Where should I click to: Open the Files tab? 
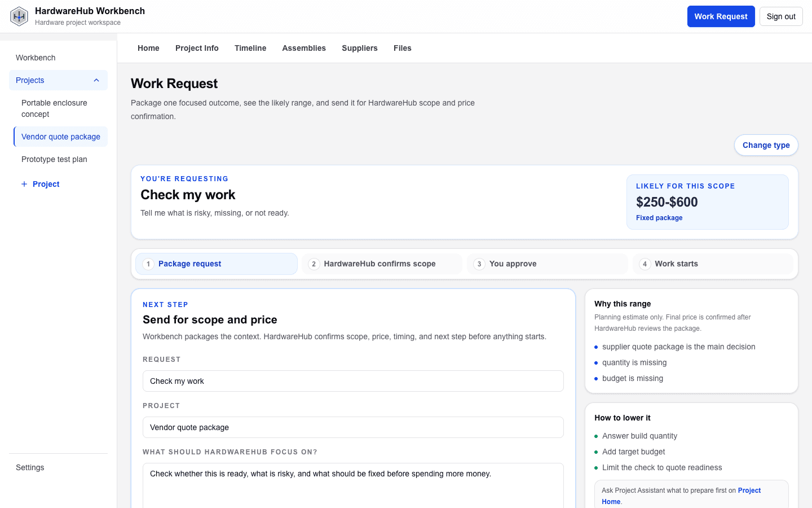point(403,48)
